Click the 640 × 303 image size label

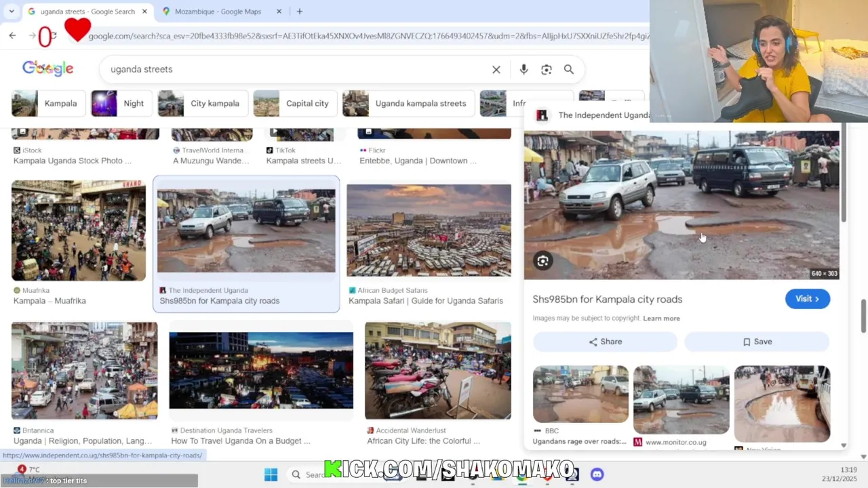(824, 274)
